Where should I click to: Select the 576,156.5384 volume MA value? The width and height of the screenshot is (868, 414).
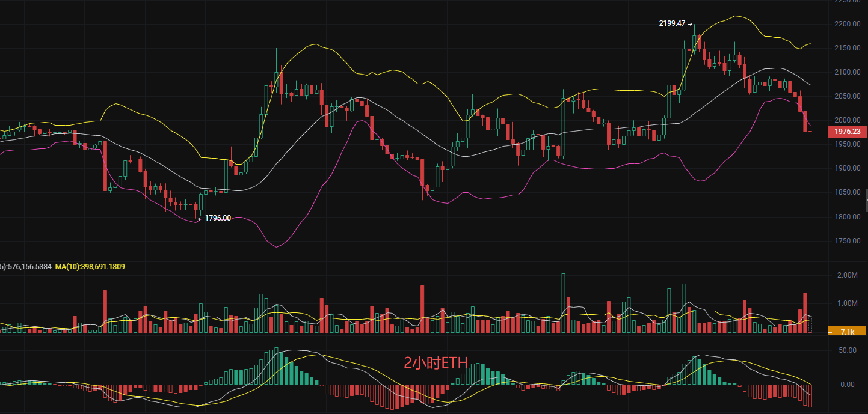[27, 266]
